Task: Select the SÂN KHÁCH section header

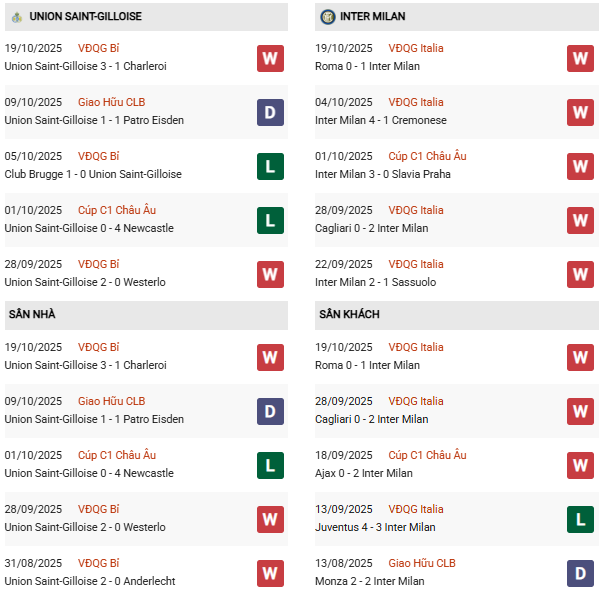Action: pyautogui.click(x=349, y=315)
